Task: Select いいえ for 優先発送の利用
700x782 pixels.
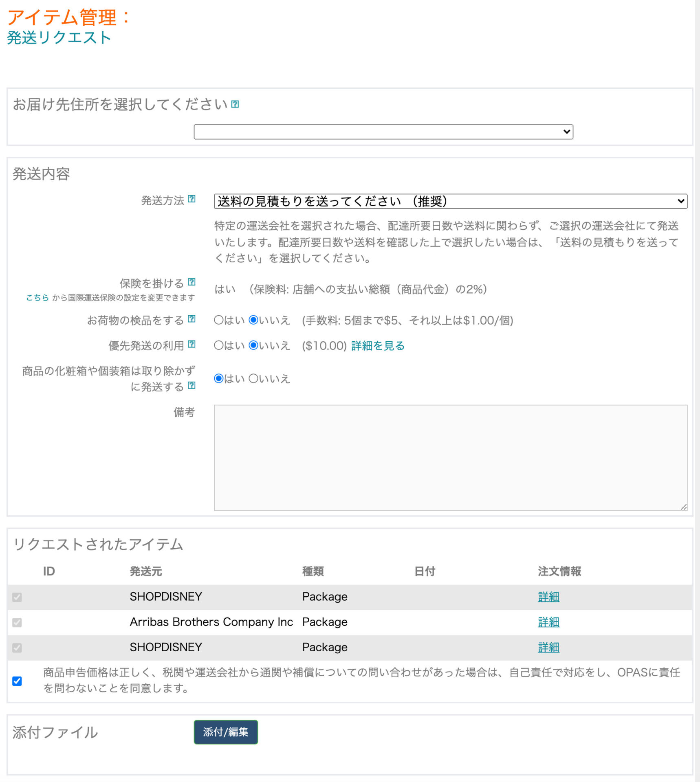Action: [x=253, y=345]
